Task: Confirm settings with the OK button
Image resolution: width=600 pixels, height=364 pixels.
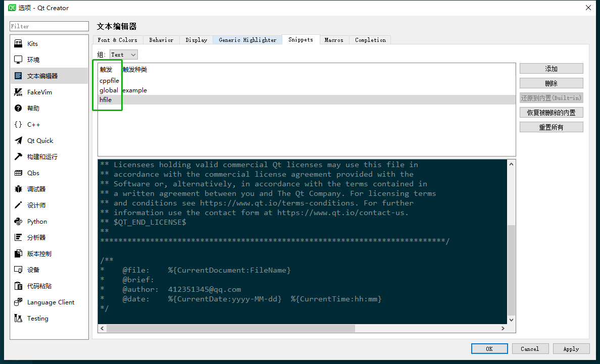Action: pos(489,349)
